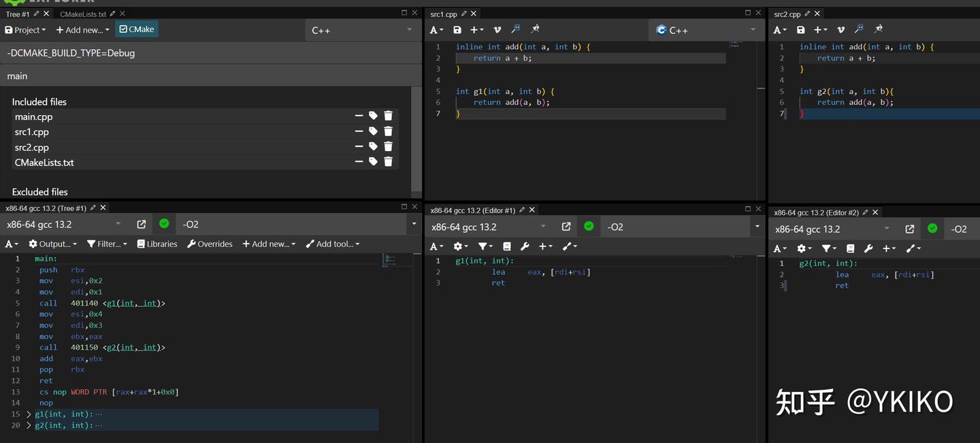Image resolution: width=980 pixels, height=443 pixels.
Task: Select the x86-64 gcc 13.2 (Editor #2) tab
Action: 817,212
